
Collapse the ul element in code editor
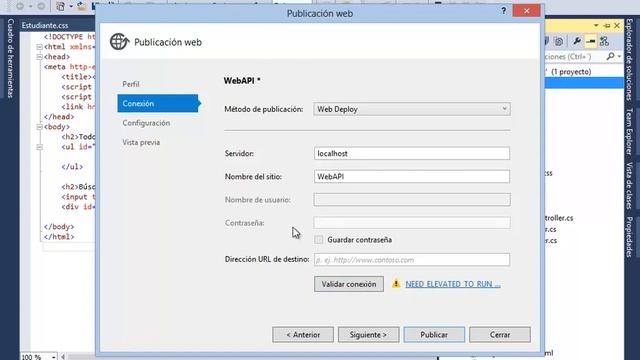point(40,147)
